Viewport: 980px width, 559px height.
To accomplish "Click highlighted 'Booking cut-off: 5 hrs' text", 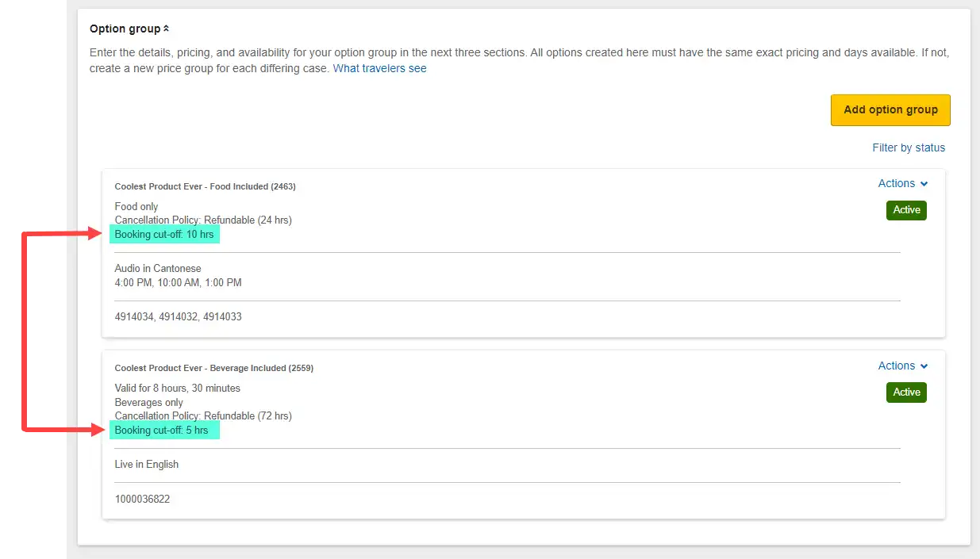I will coord(161,430).
